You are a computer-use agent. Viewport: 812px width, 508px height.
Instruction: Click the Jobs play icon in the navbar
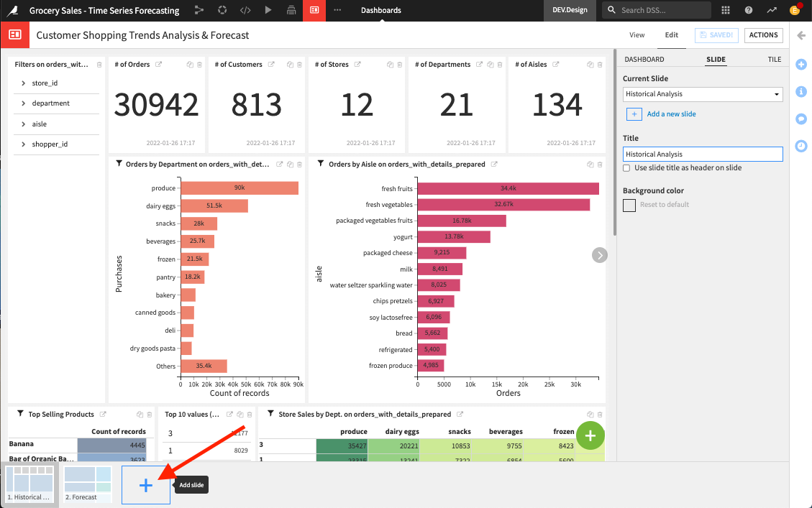coord(268,10)
